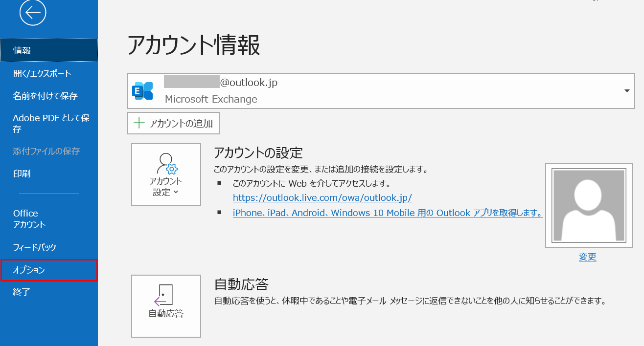Click 添付ファイルの保存 in sidebar
644x346 pixels.
[x=46, y=151]
